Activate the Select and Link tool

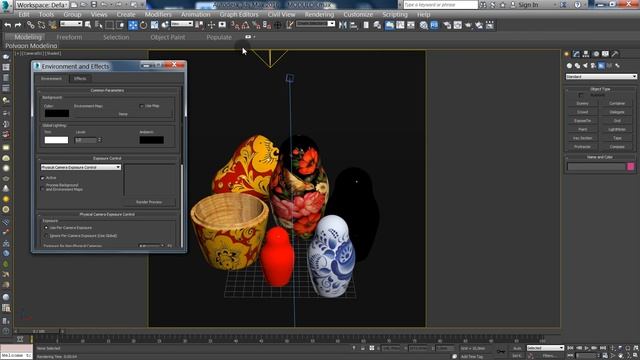click(x=31, y=25)
